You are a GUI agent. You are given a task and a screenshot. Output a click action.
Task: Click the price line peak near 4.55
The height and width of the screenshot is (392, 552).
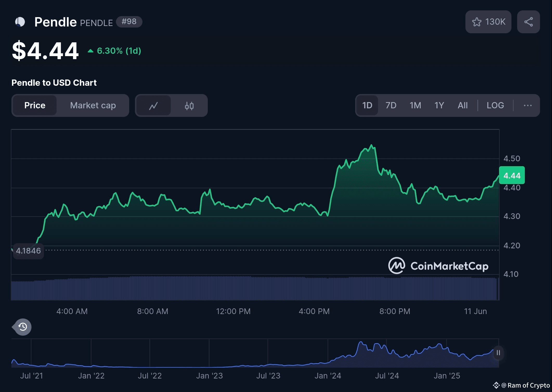(372, 145)
